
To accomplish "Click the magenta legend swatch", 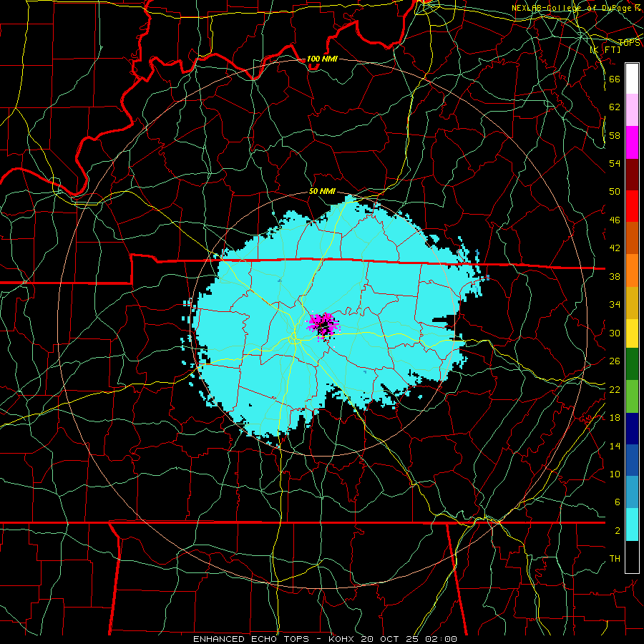I will [x=632, y=142].
